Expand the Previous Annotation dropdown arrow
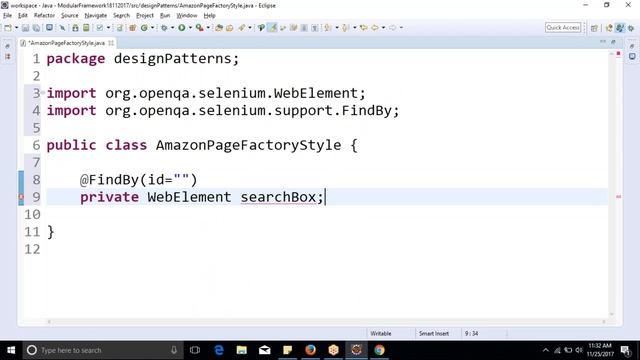 click(355, 28)
